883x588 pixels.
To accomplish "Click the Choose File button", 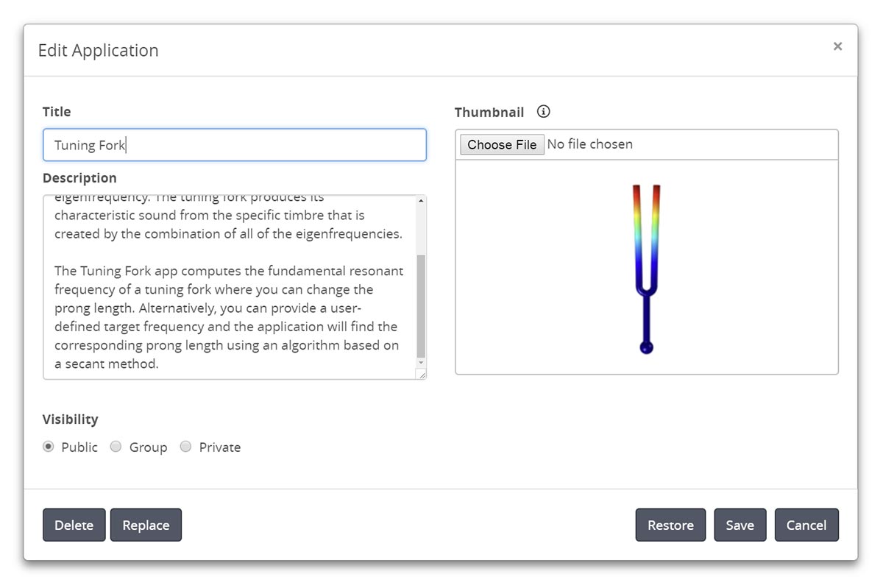I will (502, 144).
